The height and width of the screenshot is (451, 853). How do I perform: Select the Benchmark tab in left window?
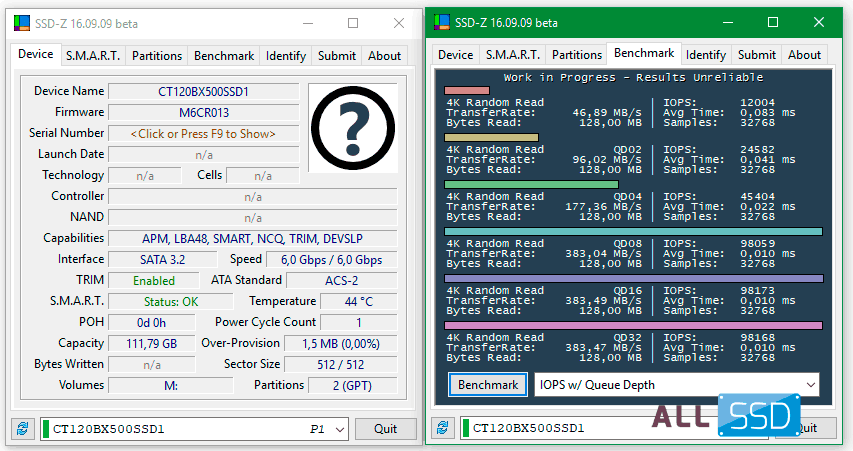[224, 56]
